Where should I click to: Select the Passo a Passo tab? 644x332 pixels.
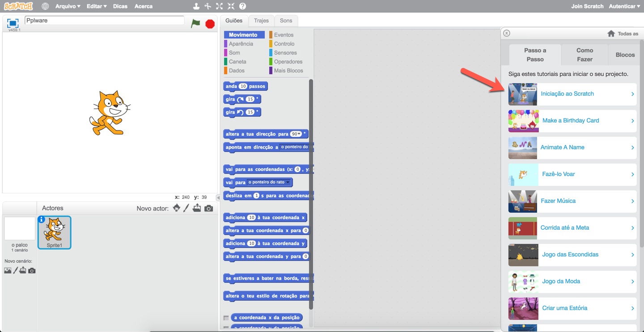click(x=535, y=55)
